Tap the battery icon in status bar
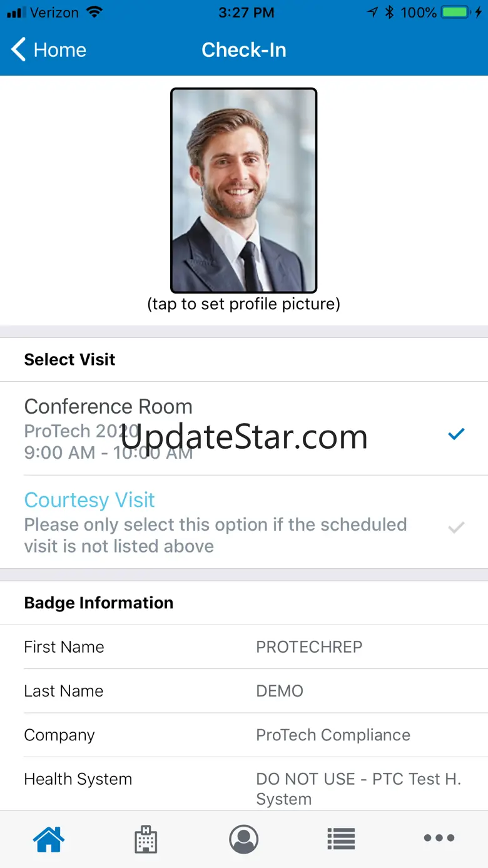 click(x=456, y=13)
